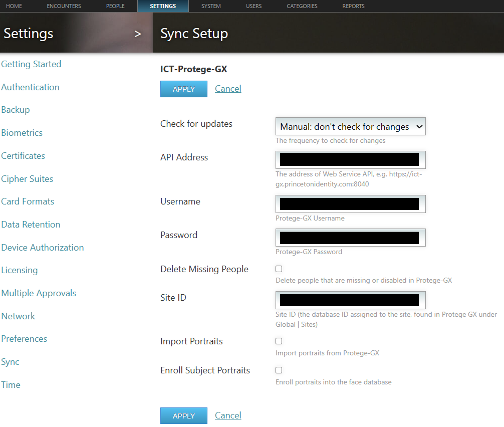Screen dimensions: 504x427
Task: Go to Cipher Suites settings
Action: pos(27,179)
